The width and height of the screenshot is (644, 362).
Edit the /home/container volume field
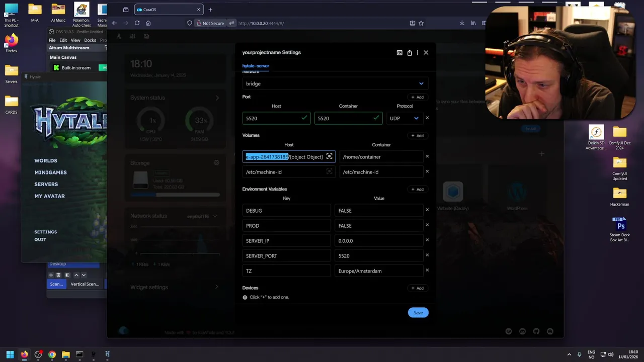(x=381, y=157)
